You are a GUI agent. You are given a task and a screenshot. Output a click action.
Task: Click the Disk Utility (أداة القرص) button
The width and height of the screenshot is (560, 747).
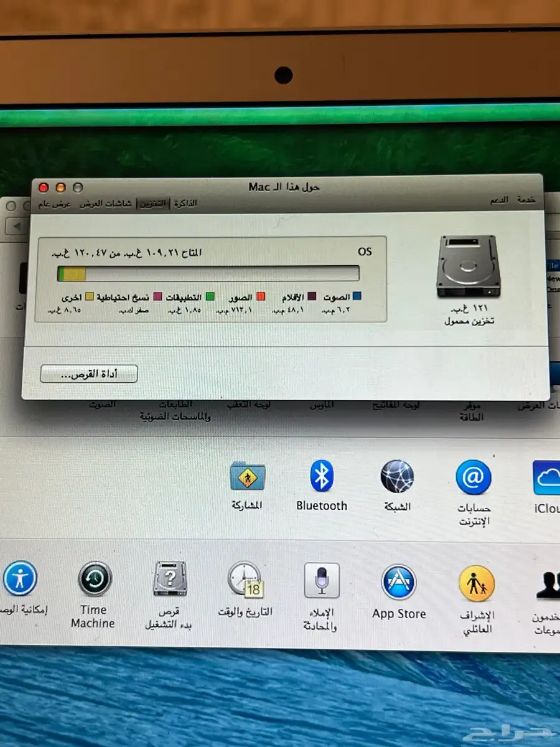(x=88, y=374)
